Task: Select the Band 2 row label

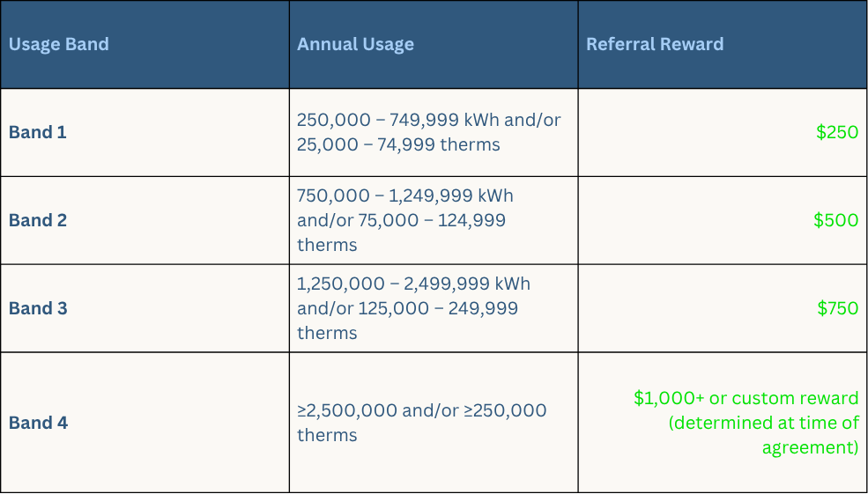Action: pyautogui.click(x=38, y=220)
